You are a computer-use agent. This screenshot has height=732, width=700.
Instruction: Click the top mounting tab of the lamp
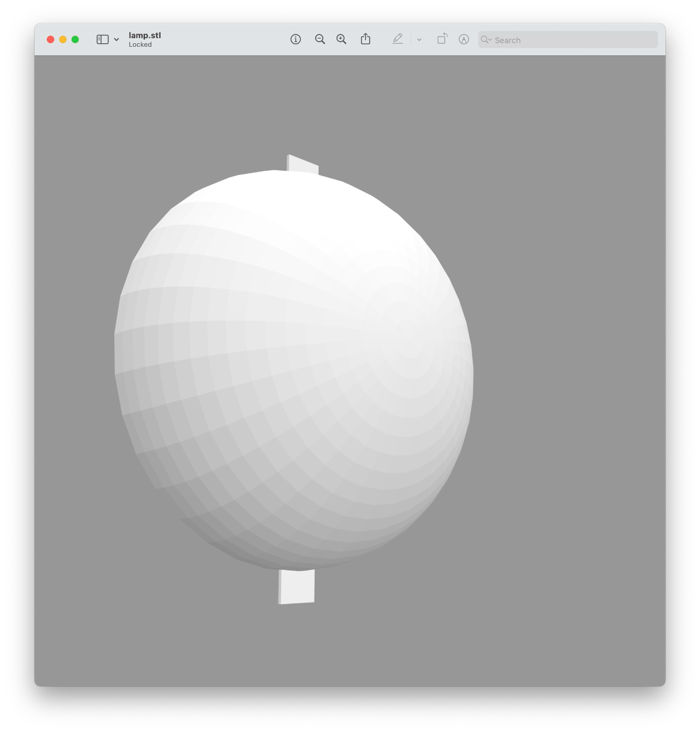coord(303,164)
